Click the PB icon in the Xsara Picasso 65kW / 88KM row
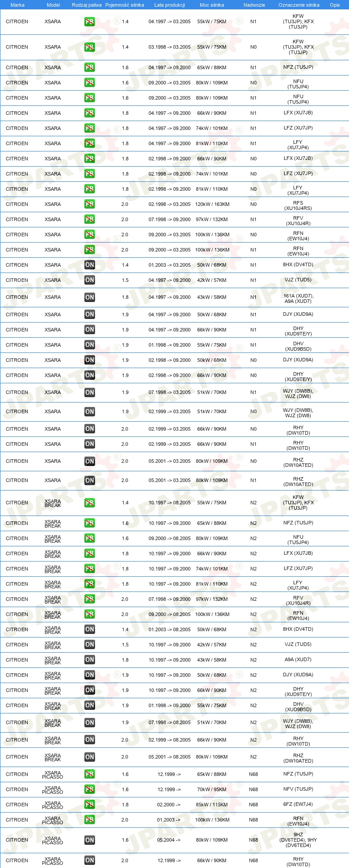Image resolution: width=349 pixels, height=868 pixels. coord(90,774)
